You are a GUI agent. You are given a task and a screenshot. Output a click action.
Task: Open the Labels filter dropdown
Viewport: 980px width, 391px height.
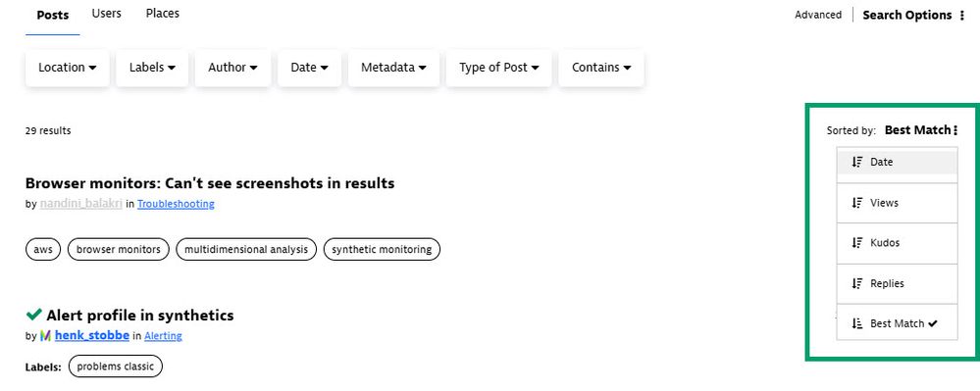click(152, 68)
